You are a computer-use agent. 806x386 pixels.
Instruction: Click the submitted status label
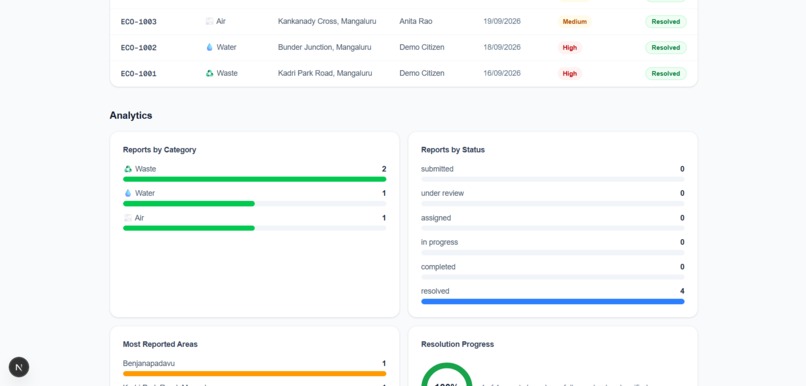pos(437,169)
